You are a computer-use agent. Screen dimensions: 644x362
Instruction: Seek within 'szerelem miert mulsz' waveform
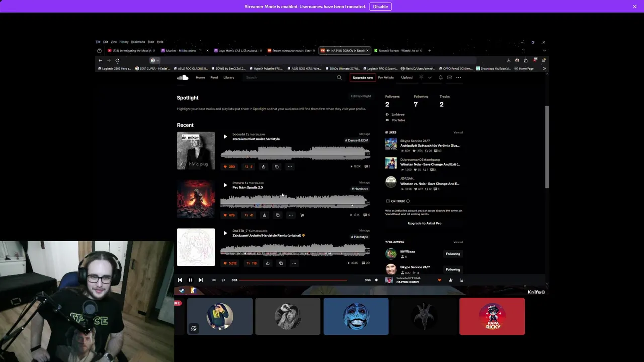(295, 153)
